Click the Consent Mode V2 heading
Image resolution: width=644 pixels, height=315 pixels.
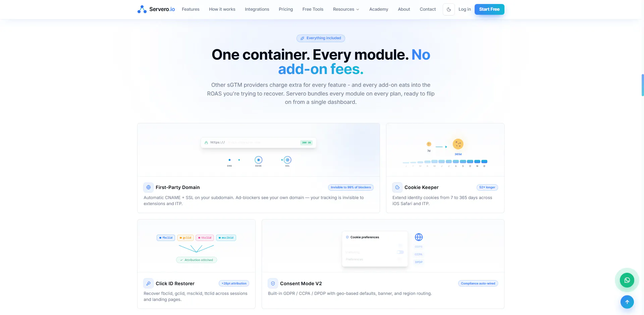point(301,283)
